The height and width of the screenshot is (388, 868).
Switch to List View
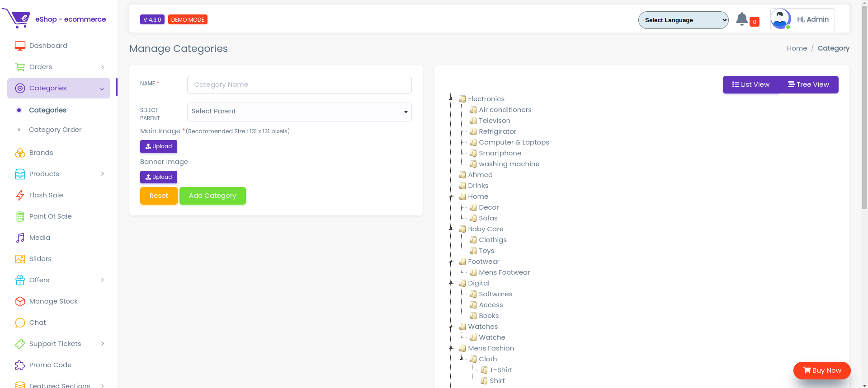click(751, 84)
